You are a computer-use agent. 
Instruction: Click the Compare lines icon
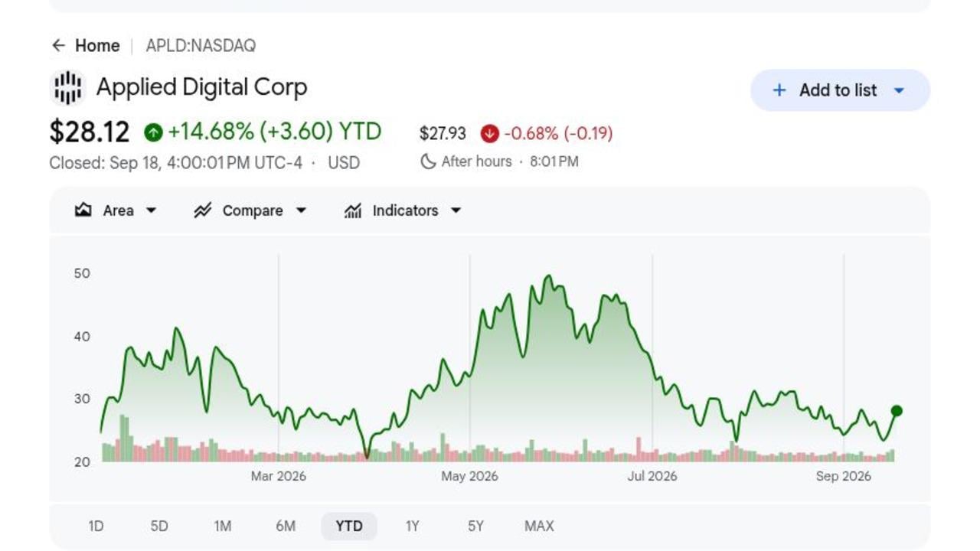(x=202, y=210)
